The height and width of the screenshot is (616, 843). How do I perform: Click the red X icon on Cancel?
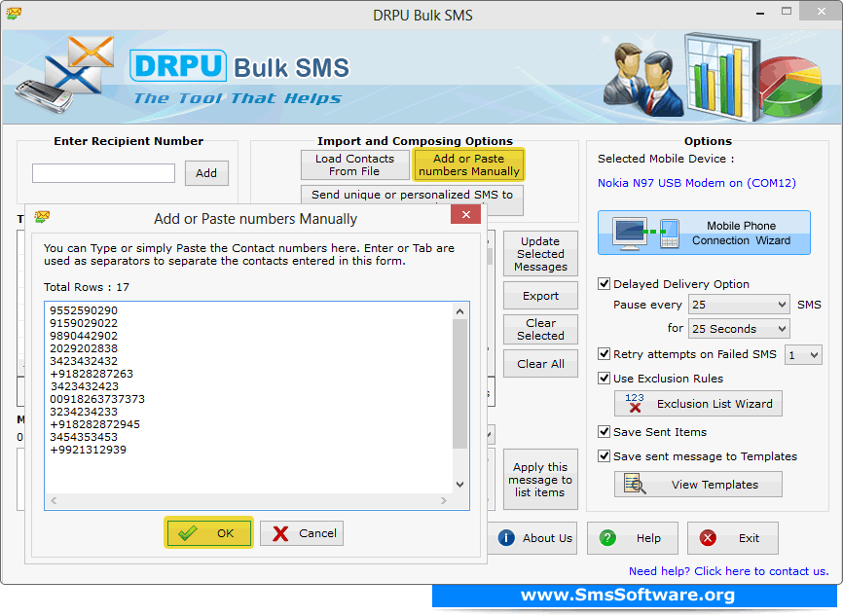pyautogui.click(x=280, y=533)
